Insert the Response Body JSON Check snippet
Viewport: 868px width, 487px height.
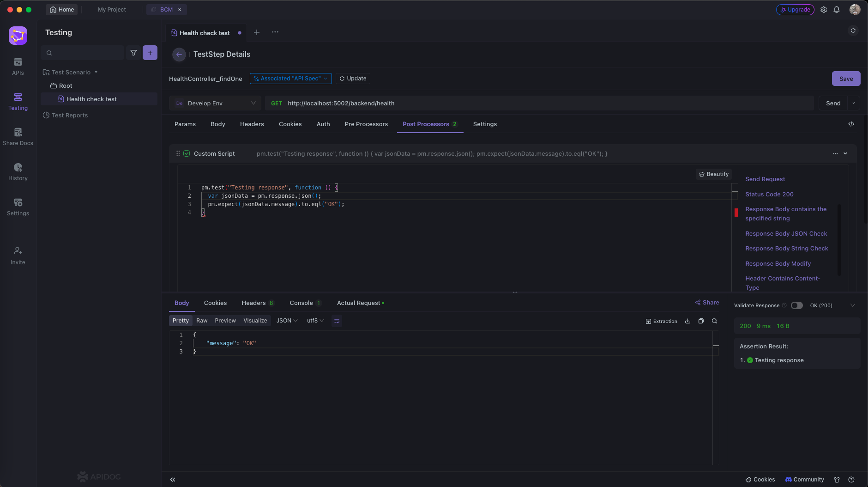(786, 234)
